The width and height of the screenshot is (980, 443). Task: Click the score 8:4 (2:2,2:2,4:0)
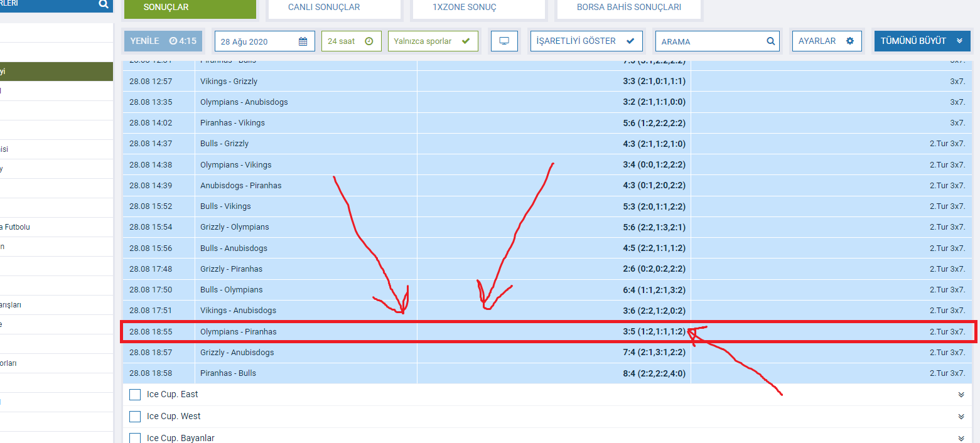tap(654, 373)
